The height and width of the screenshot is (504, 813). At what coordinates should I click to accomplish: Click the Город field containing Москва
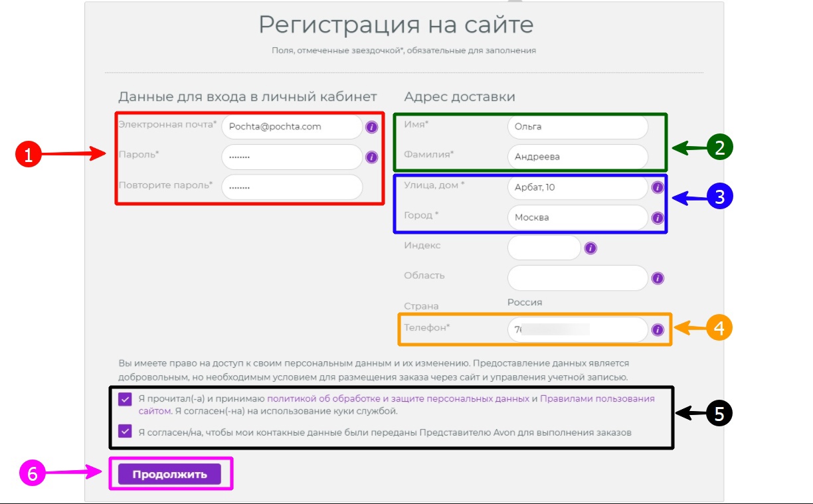pos(577,218)
